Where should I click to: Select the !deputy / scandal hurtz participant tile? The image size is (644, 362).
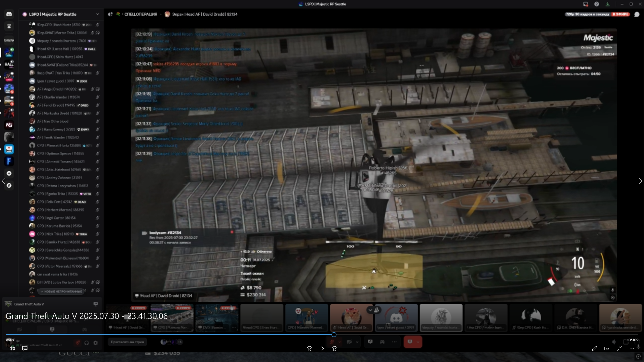click(441, 318)
